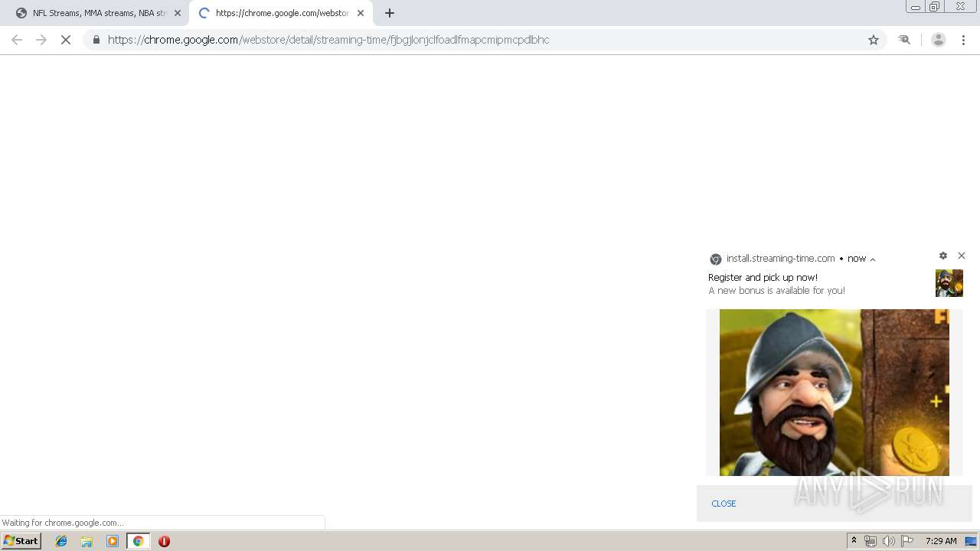Viewport: 980px width, 551px height.
Task: Click the 7:29 AM clock
Action: point(941,541)
